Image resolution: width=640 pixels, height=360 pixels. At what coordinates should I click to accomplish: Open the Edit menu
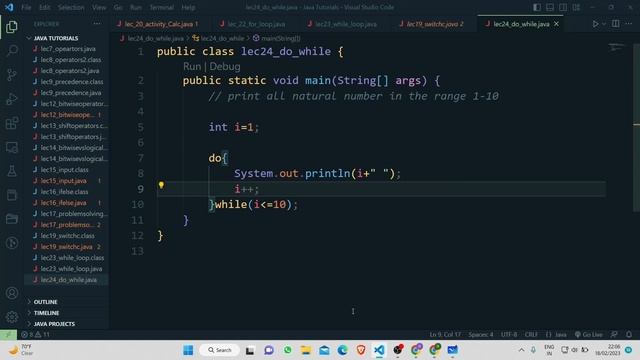pyautogui.click(x=44, y=7)
